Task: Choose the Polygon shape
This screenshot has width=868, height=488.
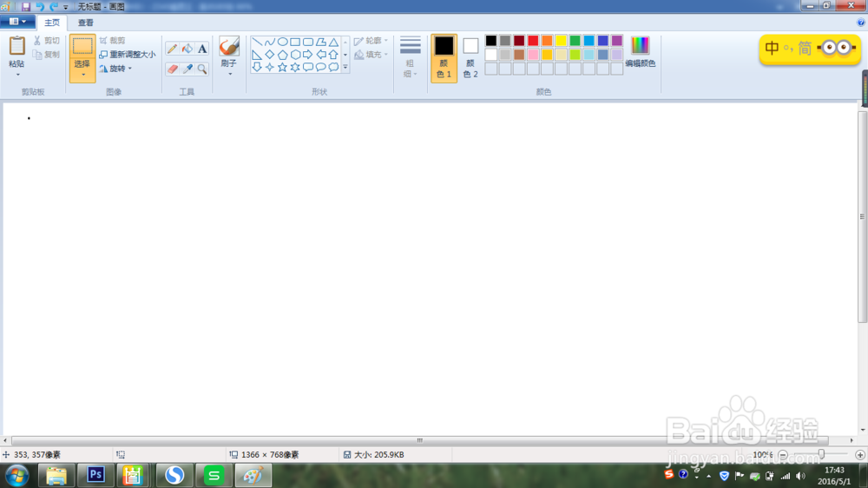Action: click(x=320, y=42)
